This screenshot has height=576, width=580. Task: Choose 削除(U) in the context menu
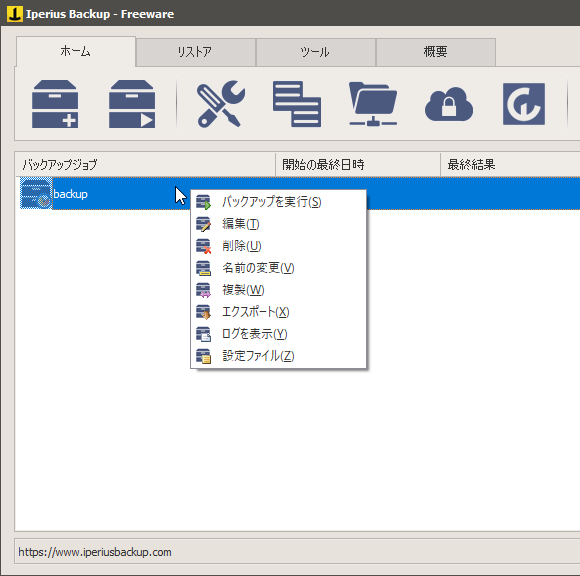tap(278, 246)
